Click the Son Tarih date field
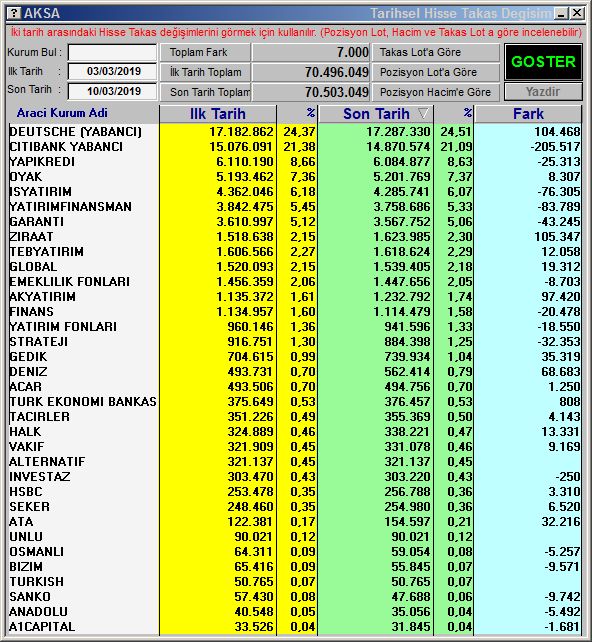The image size is (592, 642). pos(113,91)
